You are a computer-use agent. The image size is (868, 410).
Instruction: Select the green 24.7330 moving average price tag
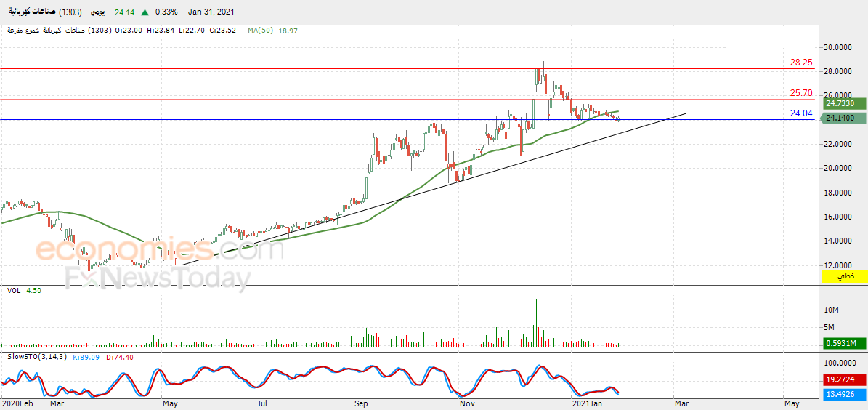click(x=839, y=104)
